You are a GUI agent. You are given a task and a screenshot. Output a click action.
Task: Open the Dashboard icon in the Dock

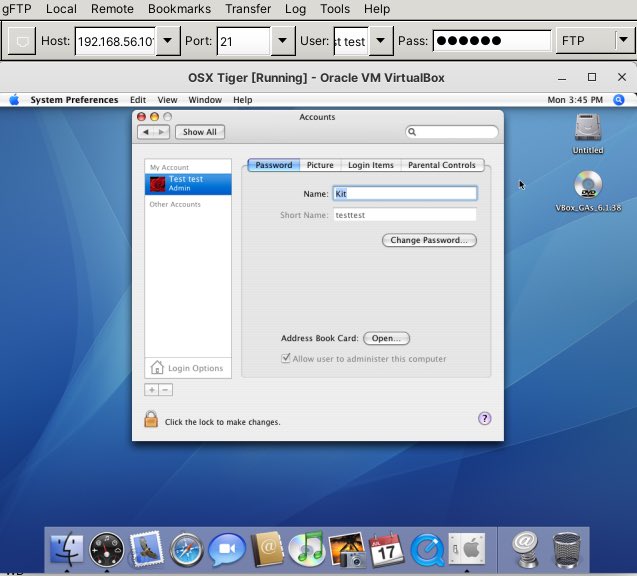click(106, 549)
